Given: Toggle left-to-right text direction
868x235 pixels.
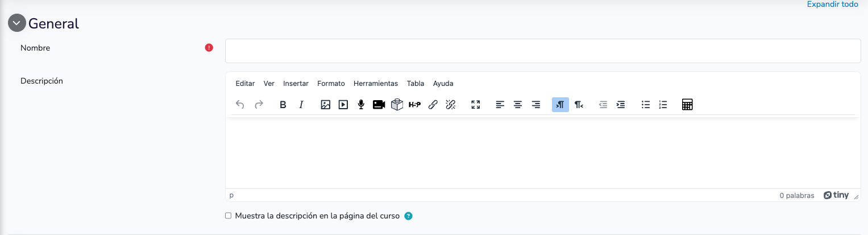Looking at the screenshot, I should pyautogui.click(x=560, y=105).
